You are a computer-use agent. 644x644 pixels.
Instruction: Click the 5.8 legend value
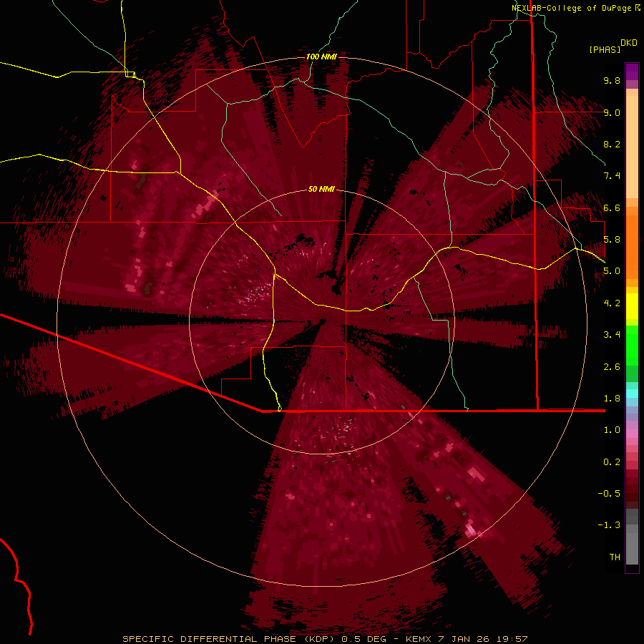click(x=612, y=240)
